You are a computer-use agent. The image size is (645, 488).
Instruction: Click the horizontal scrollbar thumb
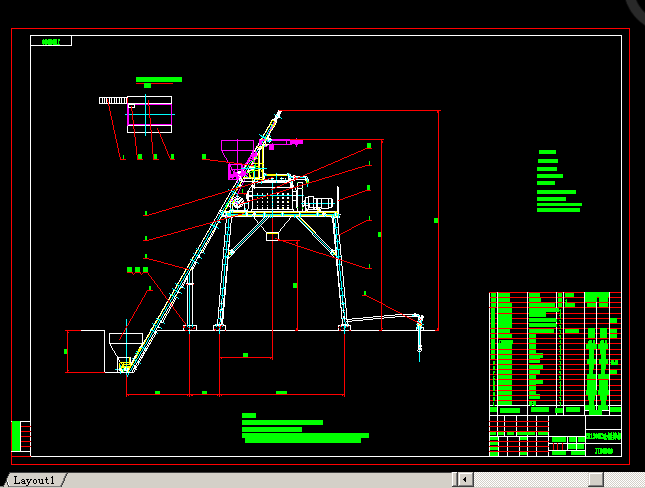596,479
